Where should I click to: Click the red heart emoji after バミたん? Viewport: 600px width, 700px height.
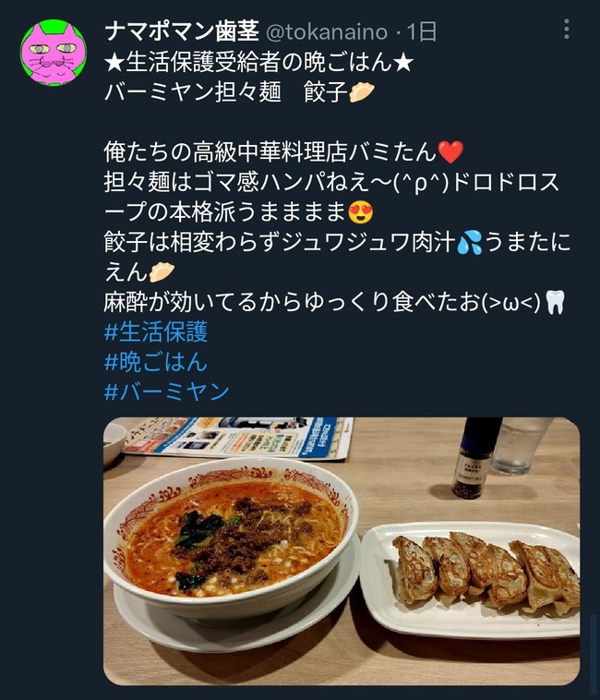click(x=450, y=151)
